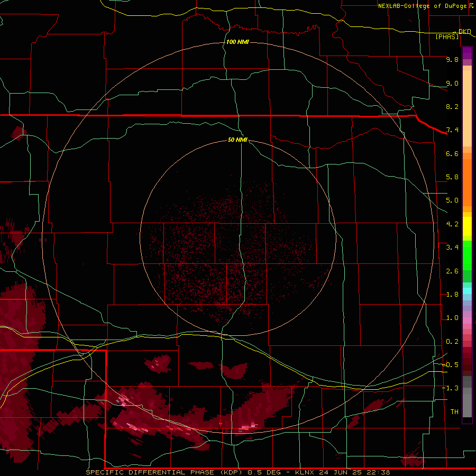Select the 5.0 legend value

point(452,200)
